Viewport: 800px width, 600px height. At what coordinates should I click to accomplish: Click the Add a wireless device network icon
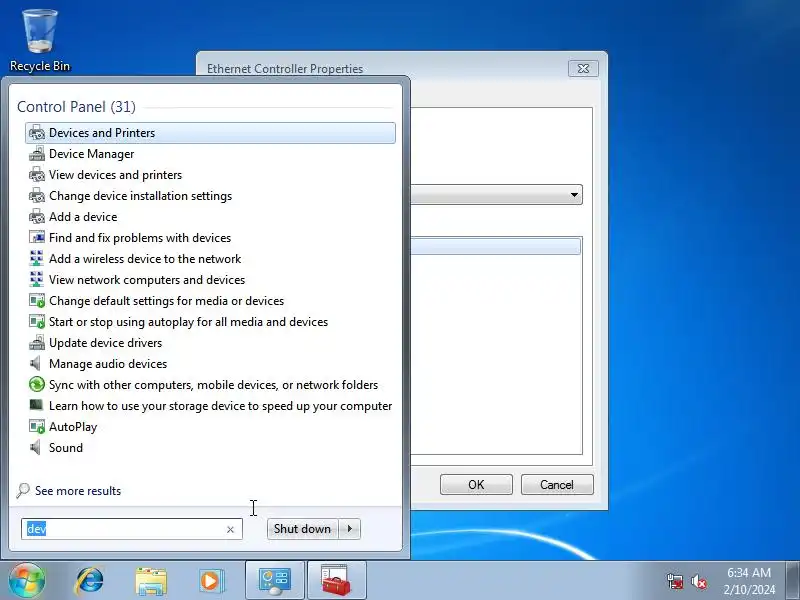[37, 259]
